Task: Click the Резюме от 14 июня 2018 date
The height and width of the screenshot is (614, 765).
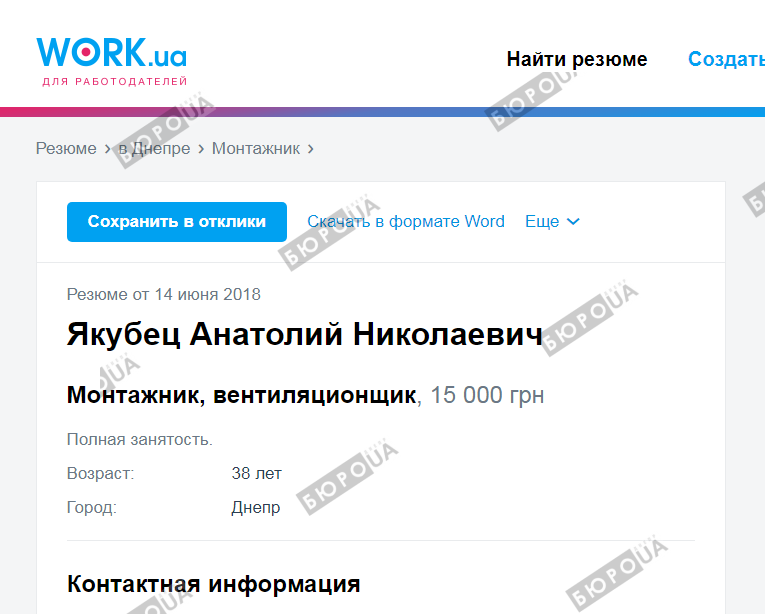Action: 163,294
